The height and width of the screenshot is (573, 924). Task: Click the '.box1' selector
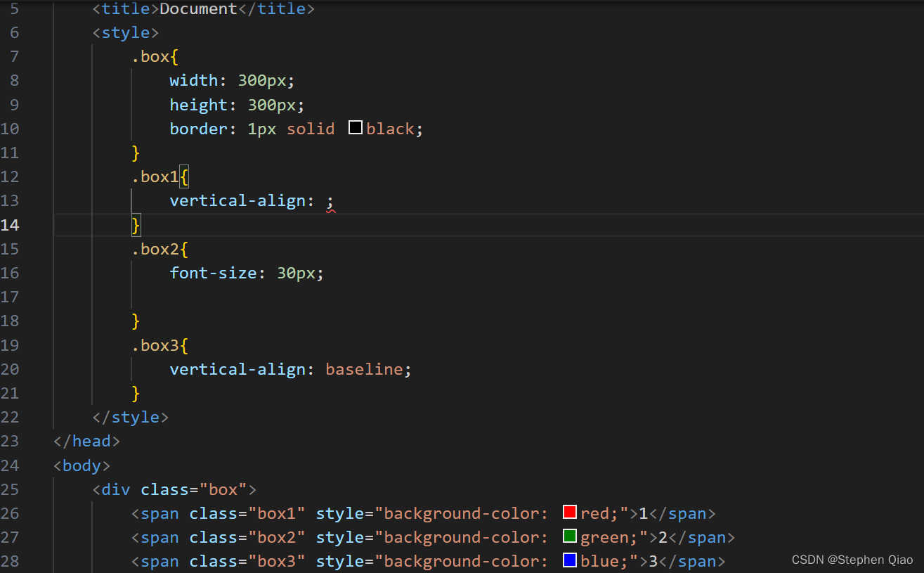(155, 176)
